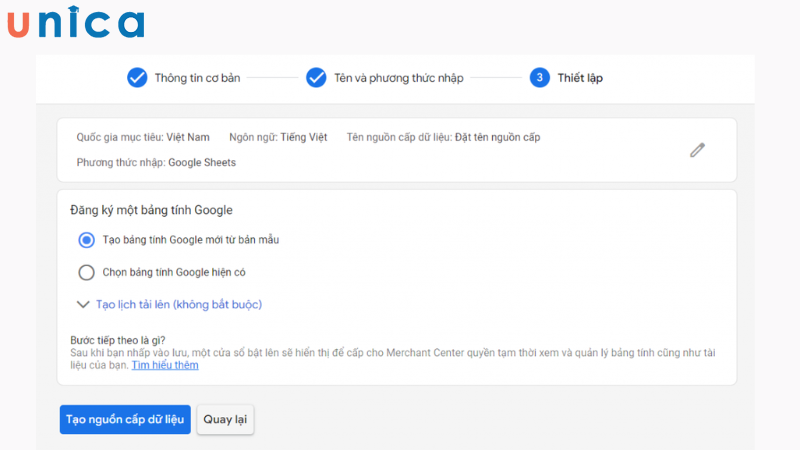Select Chọn bảng tính Google hiện có
Viewport: 800px width, 450px height.
tap(86, 272)
